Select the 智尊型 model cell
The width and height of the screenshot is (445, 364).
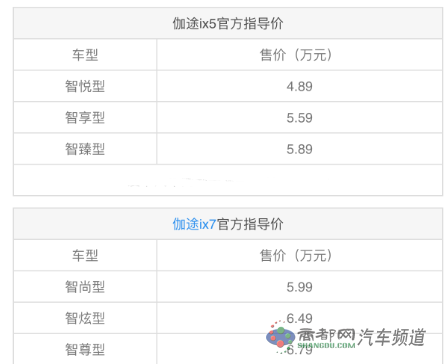pyautogui.click(x=85, y=349)
